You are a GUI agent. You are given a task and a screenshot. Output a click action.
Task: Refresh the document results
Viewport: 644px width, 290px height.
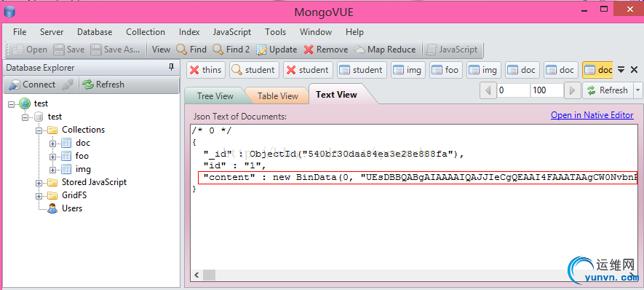(608, 90)
